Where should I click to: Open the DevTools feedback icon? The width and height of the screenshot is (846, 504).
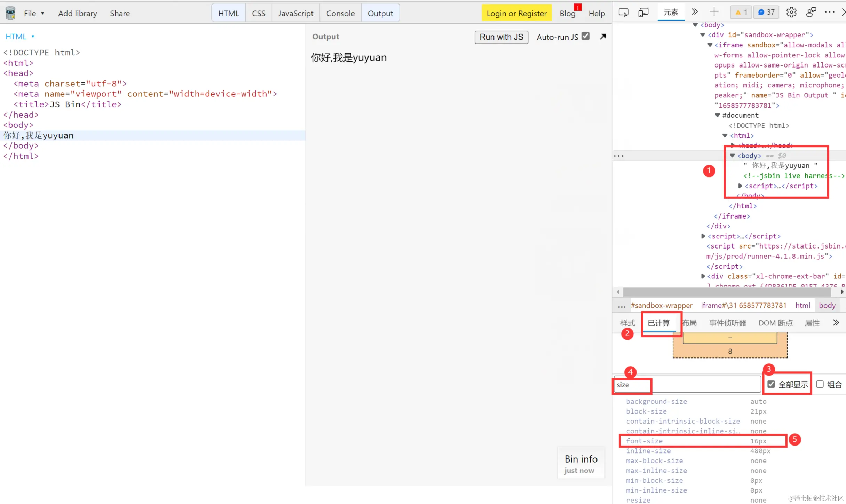[811, 13]
